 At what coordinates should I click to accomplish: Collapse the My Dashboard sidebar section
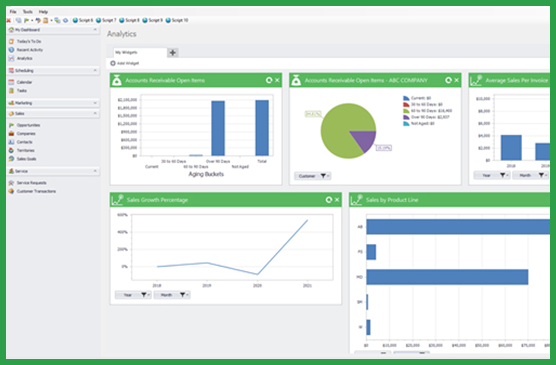point(95,30)
